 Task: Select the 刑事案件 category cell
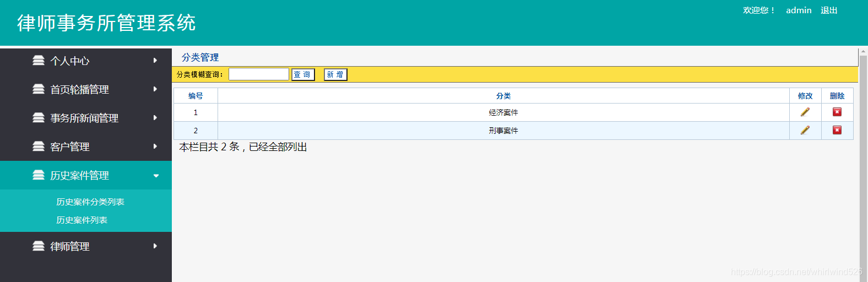click(503, 131)
